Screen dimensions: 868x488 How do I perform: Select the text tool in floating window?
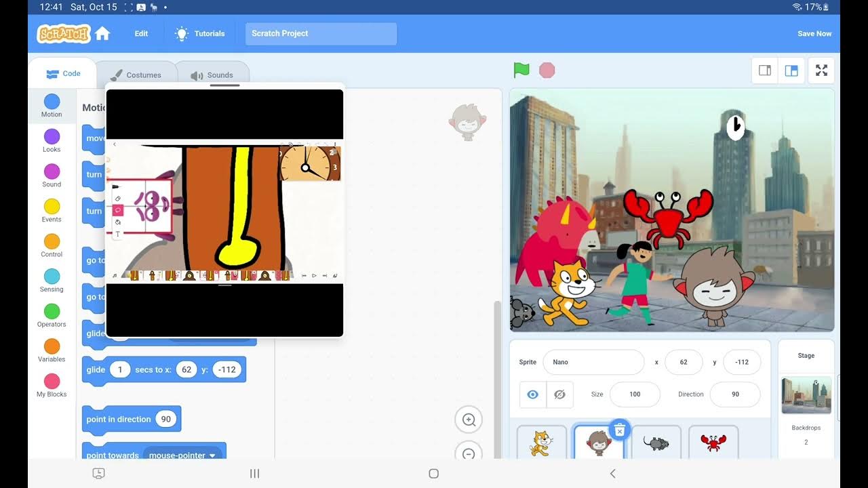coord(117,234)
